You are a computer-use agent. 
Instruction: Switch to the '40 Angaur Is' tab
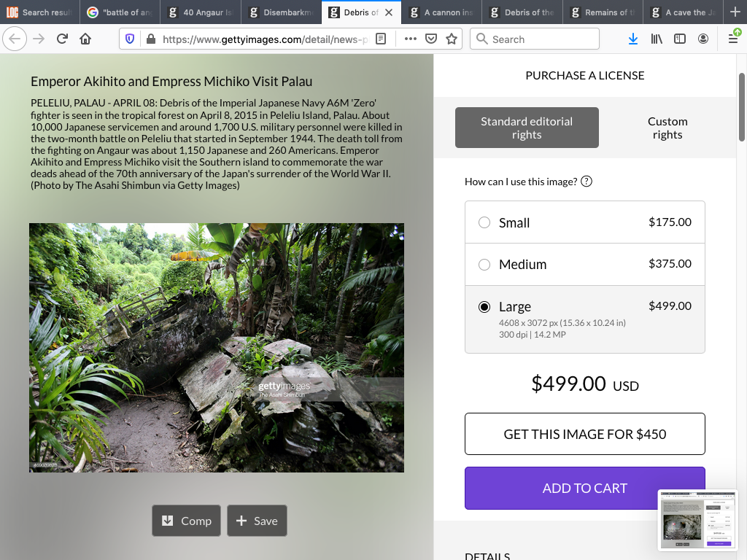pos(200,12)
